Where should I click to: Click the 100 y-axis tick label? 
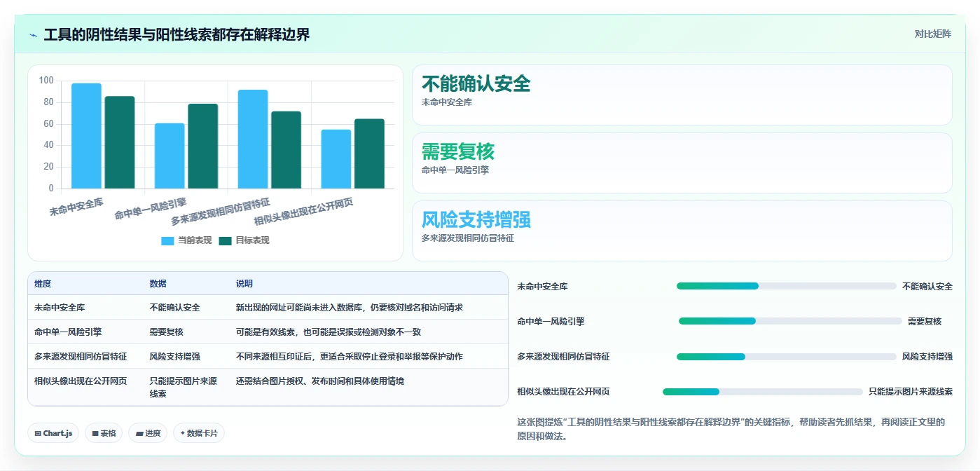coord(46,81)
